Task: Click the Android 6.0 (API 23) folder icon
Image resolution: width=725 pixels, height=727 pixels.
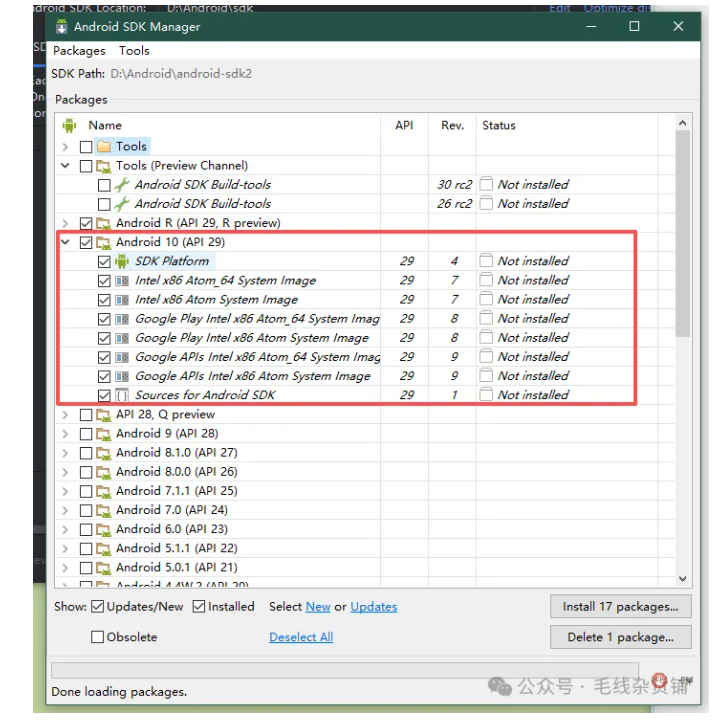Action: pyautogui.click(x=103, y=529)
